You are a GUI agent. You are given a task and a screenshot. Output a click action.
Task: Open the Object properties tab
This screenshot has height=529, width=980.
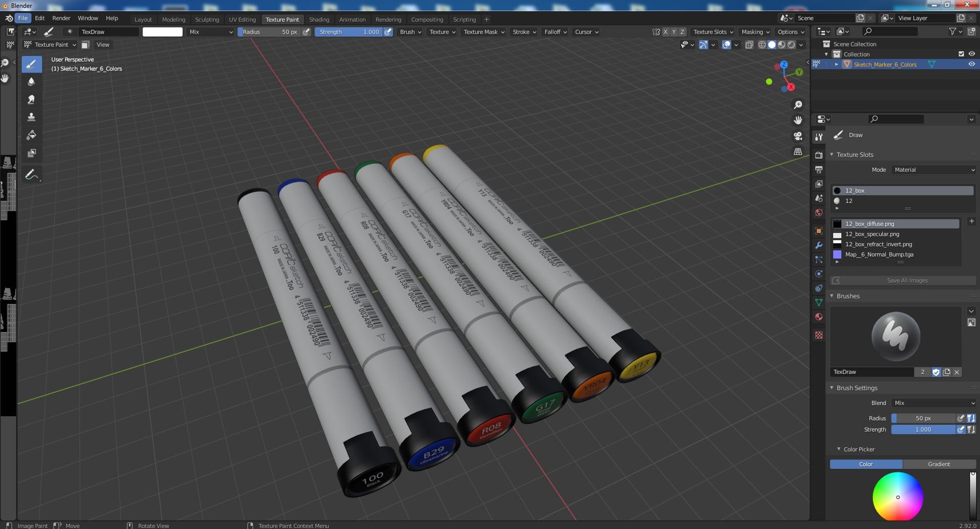819,231
